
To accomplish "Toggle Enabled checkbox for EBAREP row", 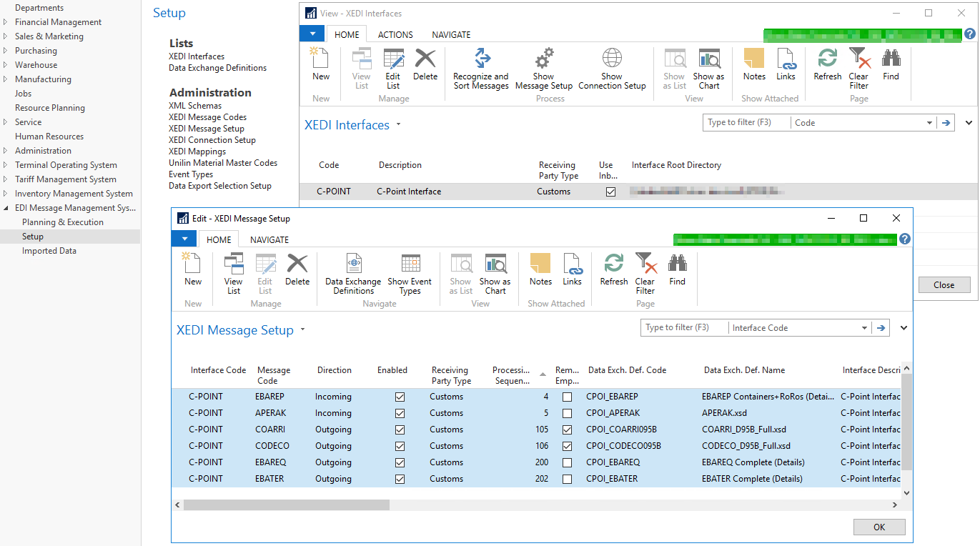I will 400,397.
